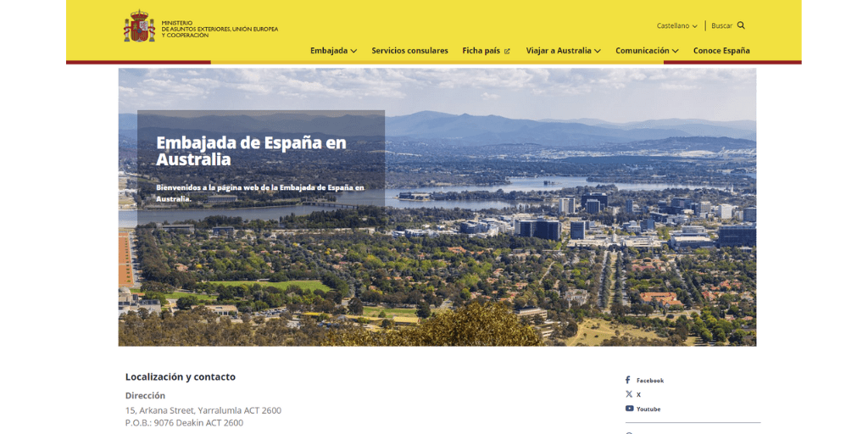Click the YouTube icon
The width and height of the screenshot is (868, 434).
pyautogui.click(x=630, y=409)
